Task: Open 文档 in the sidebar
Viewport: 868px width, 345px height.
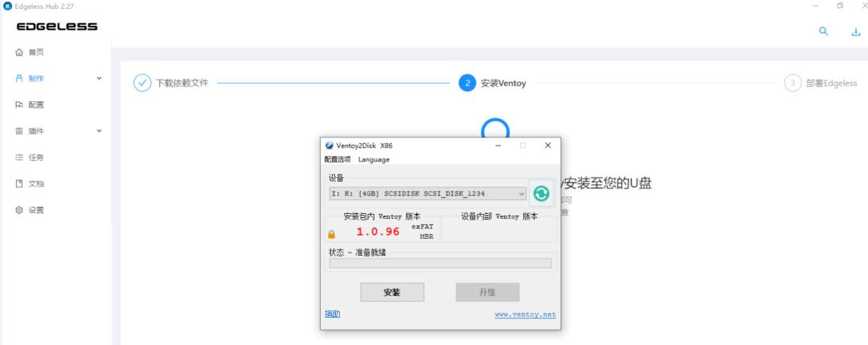Action: [x=36, y=183]
